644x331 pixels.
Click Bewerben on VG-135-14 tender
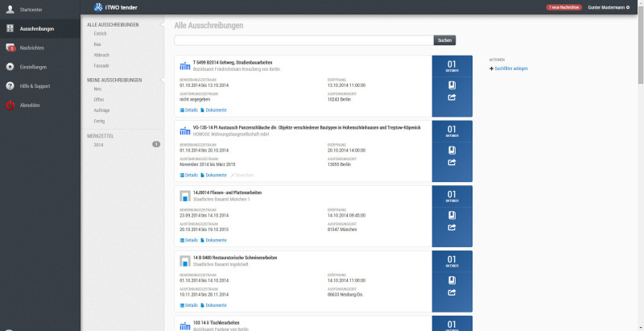pos(242,176)
